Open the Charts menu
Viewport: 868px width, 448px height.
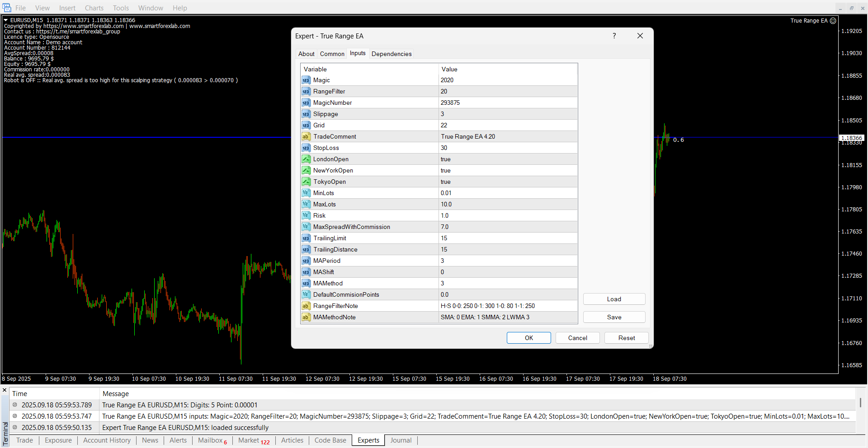click(94, 8)
